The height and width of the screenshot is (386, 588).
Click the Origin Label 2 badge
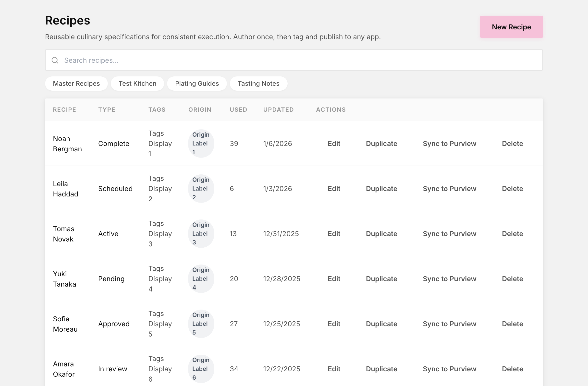pos(201,189)
